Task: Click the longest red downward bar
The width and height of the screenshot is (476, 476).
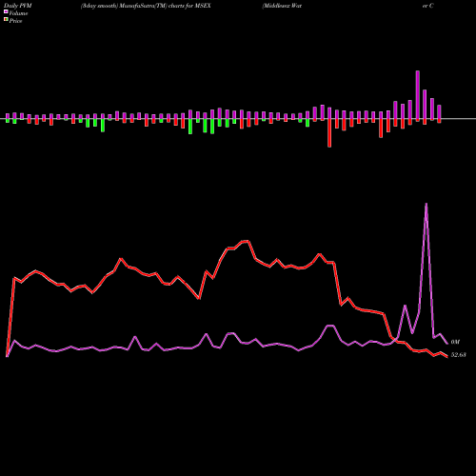Action: pyautogui.click(x=329, y=132)
